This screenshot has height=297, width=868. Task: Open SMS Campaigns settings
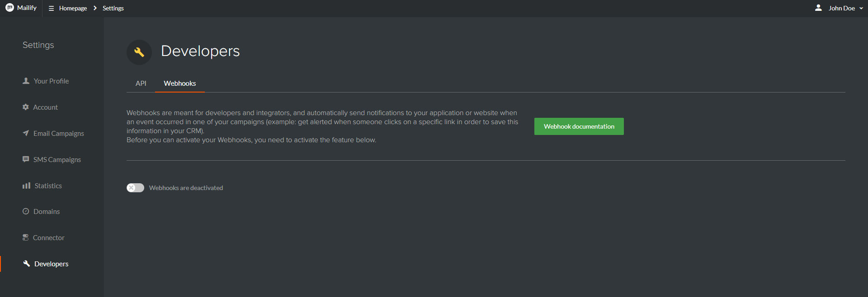click(57, 159)
